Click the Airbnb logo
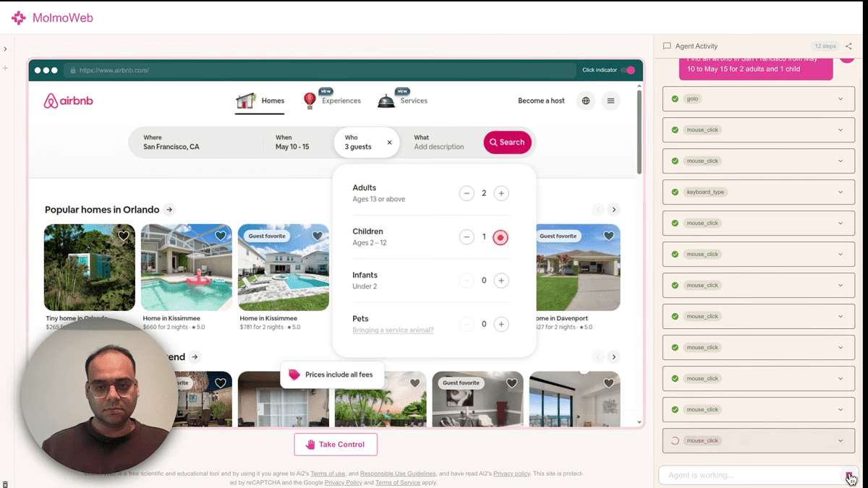The image size is (868, 488). 69,101
